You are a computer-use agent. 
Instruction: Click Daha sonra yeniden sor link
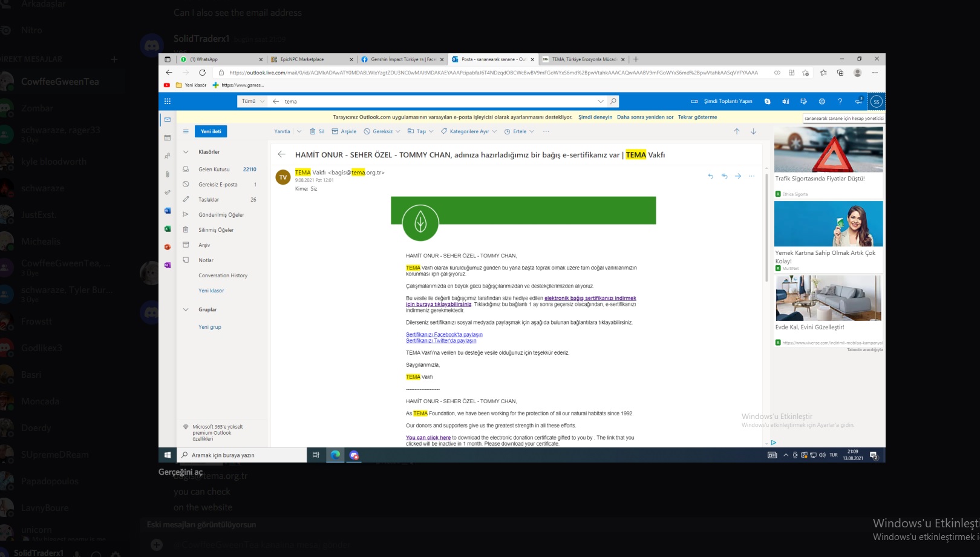point(645,117)
